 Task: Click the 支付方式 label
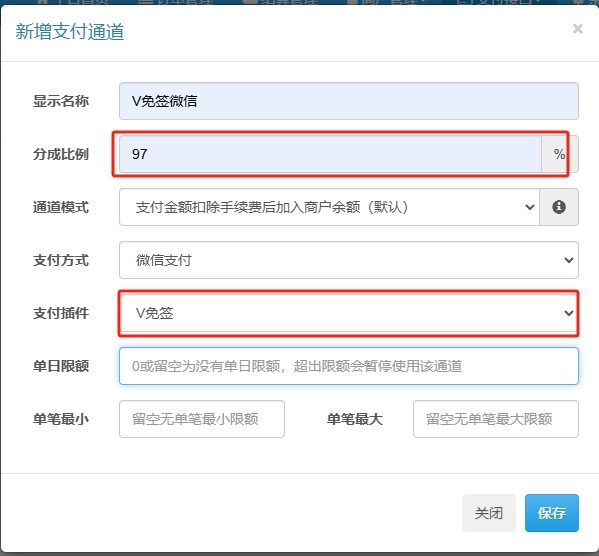[x=61, y=260]
